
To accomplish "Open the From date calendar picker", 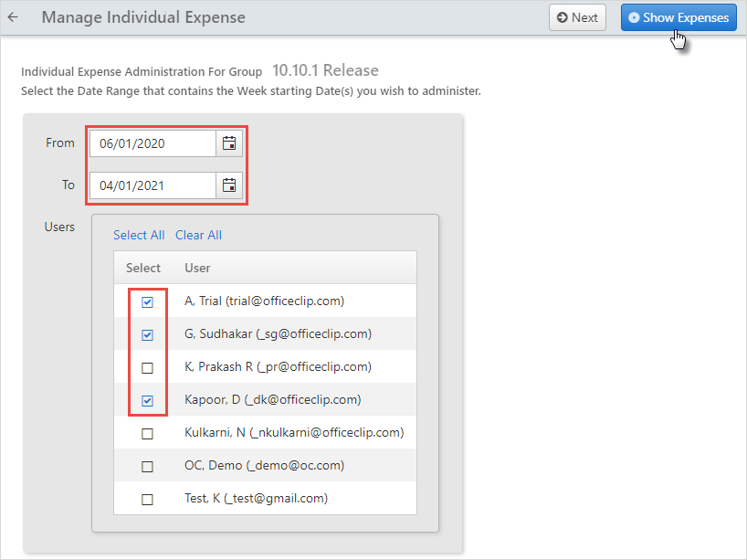I will 229,143.
